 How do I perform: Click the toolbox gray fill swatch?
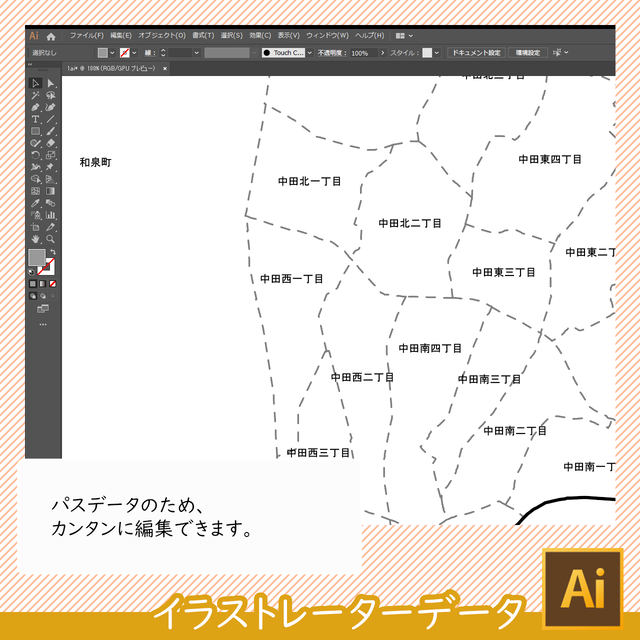point(37,258)
